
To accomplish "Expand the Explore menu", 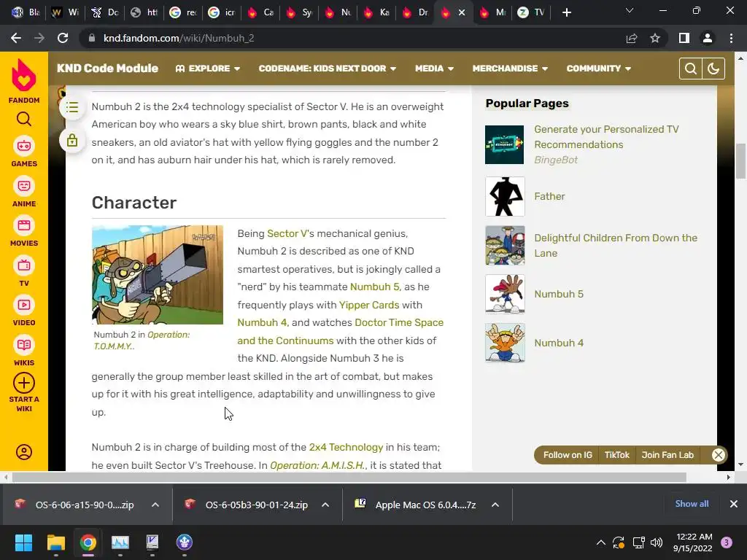I will click(x=208, y=69).
